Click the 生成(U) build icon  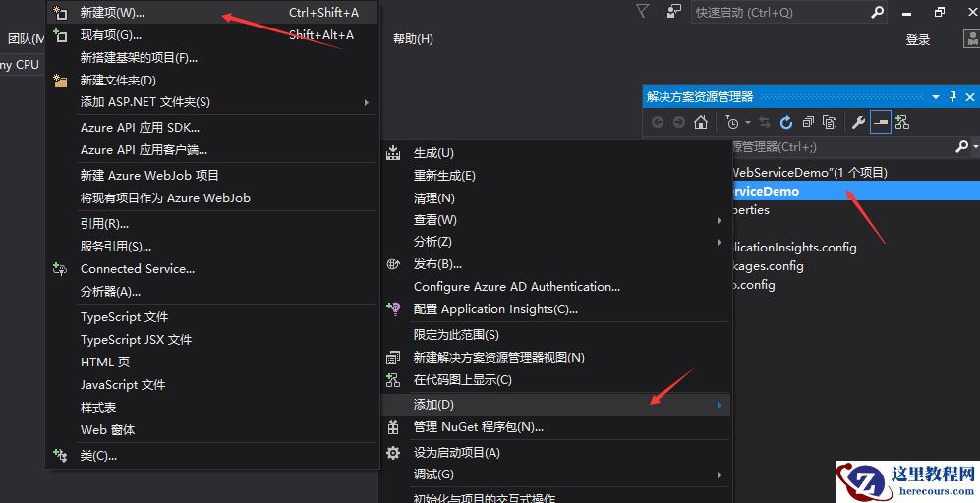(x=393, y=153)
